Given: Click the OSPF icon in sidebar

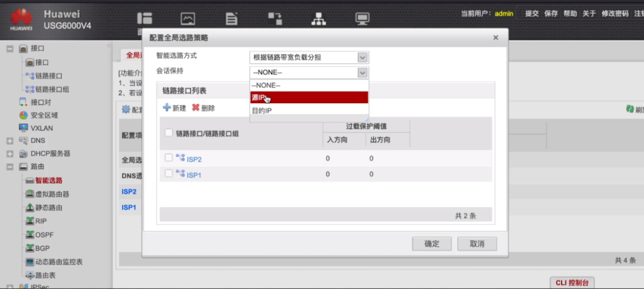Looking at the screenshot, I should pos(30,235).
